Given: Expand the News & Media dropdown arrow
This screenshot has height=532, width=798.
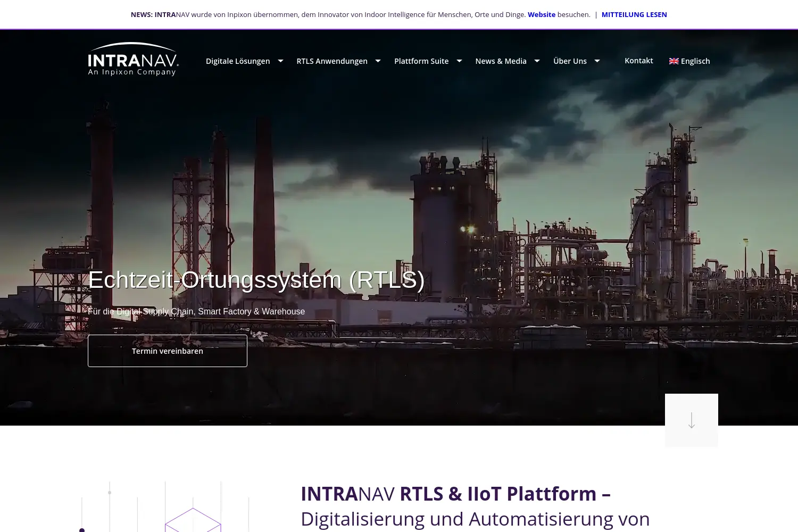Looking at the screenshot, I should 537,61.
